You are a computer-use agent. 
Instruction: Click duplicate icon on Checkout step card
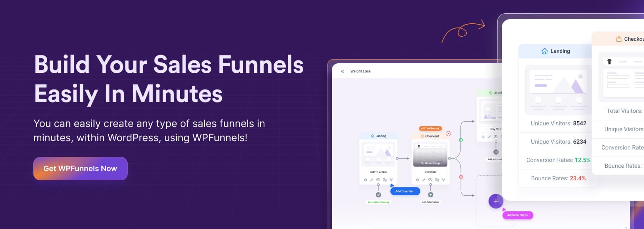click(x=437, y=180)
